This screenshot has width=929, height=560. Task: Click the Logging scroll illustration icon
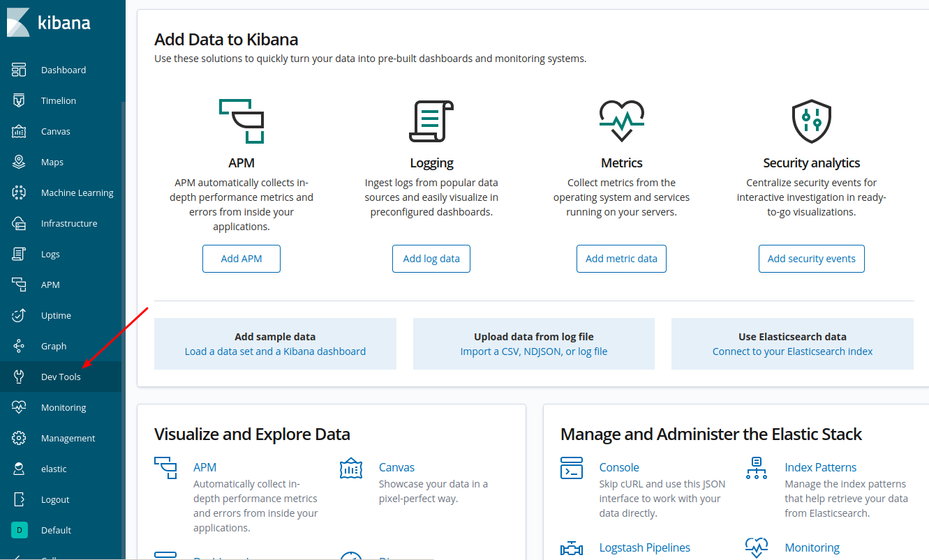click(431, 121)
